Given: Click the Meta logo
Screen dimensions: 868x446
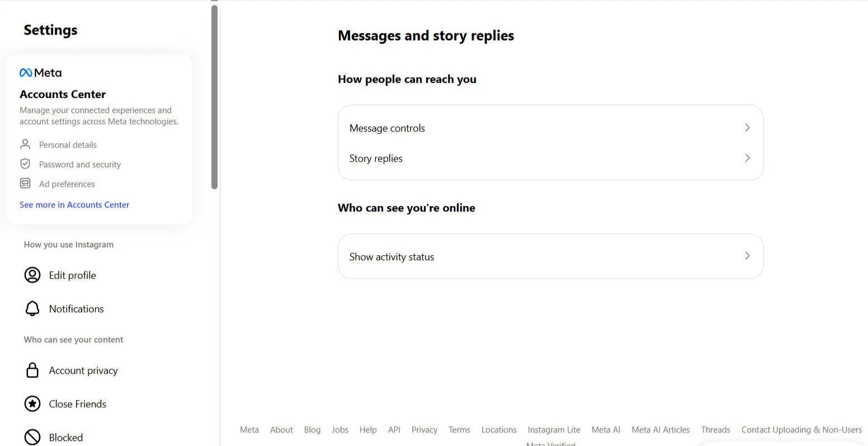Looking at the screenshot, I should pyautogui.click(x=40, y=72).
